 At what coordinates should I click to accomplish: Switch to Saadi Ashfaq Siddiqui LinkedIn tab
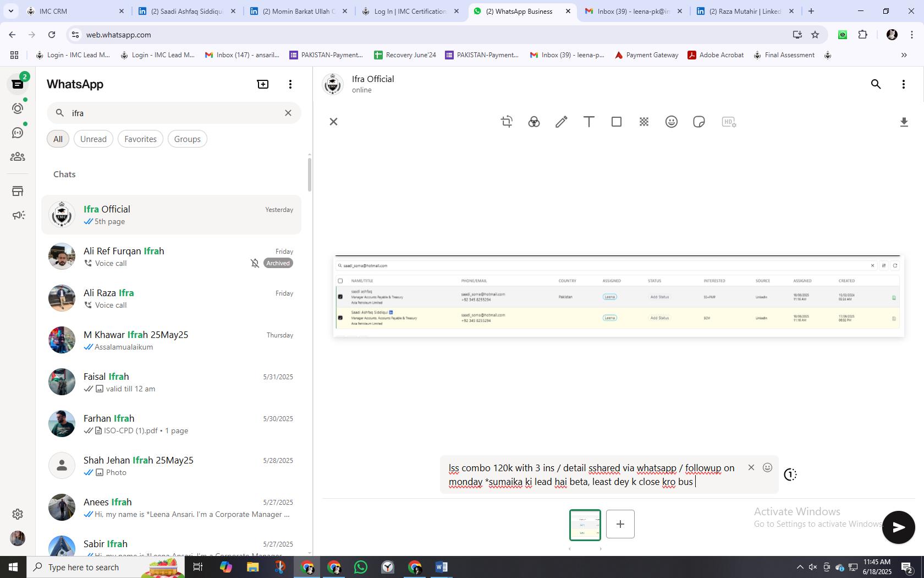point(188,11)
